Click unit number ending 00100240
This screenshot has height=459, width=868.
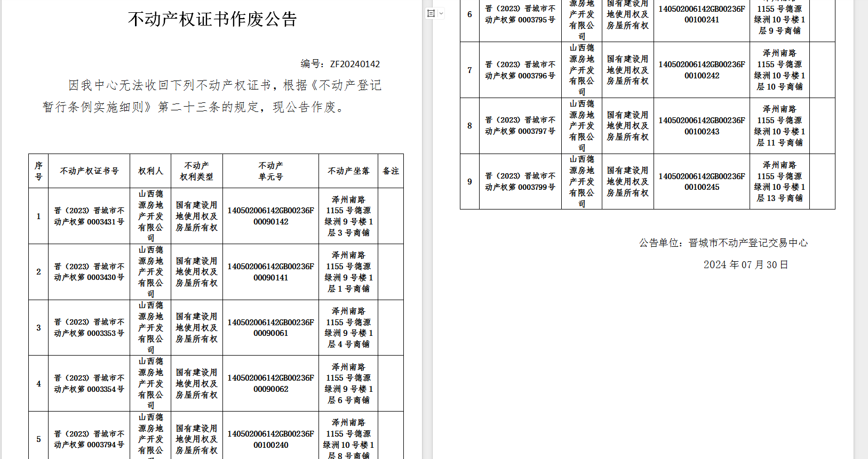point(271,439)
